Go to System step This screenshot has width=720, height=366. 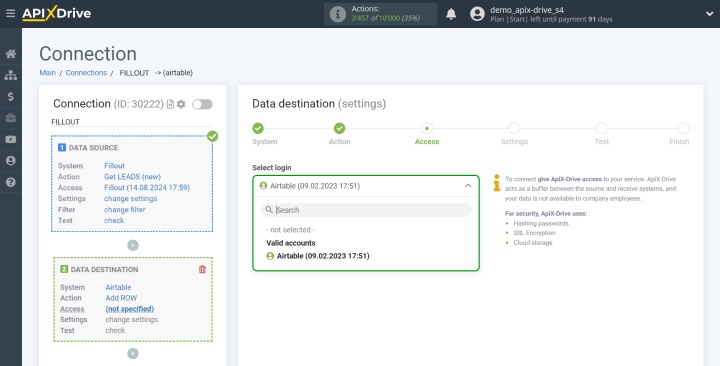259,128
